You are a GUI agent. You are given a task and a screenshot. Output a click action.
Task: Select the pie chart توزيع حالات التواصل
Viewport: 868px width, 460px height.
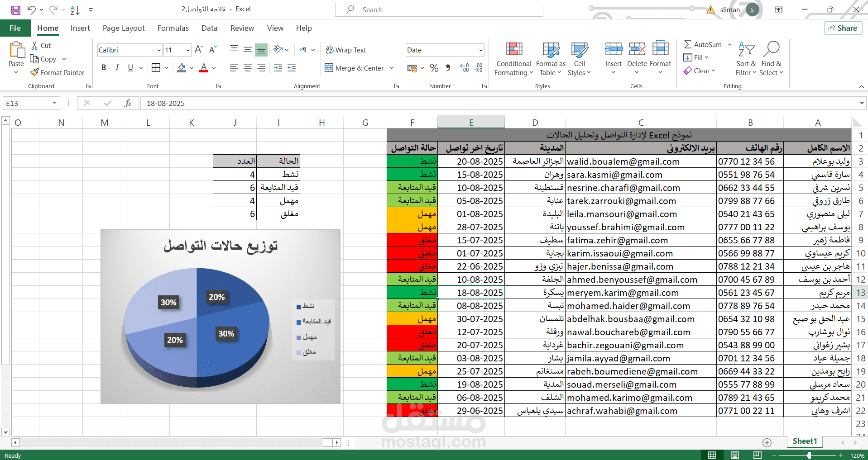click(220, 316)
